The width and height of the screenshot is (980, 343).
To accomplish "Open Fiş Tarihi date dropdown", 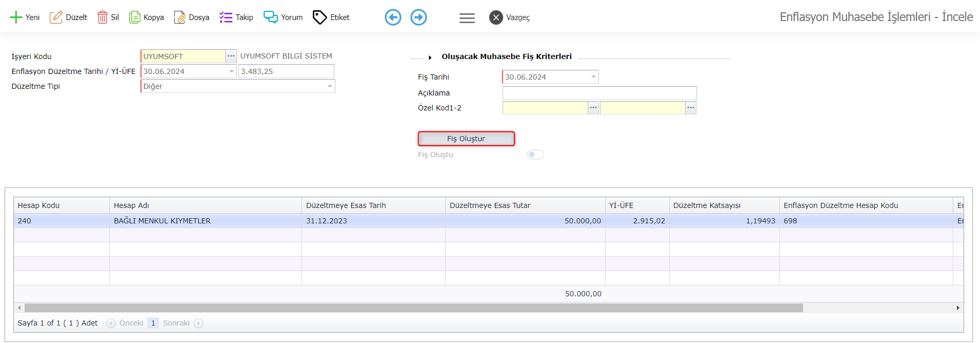I will [x=593, y=77].
